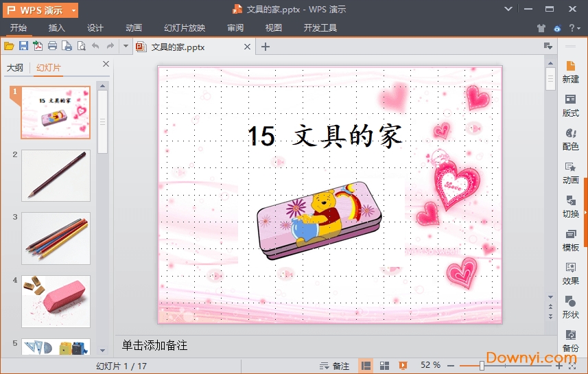
Task: Switch slide panel to 幻灯片 tab
Action: [49, 67]
